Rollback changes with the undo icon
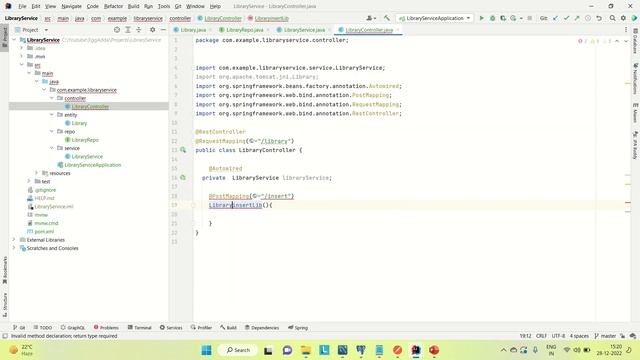 tap(599, 18)
